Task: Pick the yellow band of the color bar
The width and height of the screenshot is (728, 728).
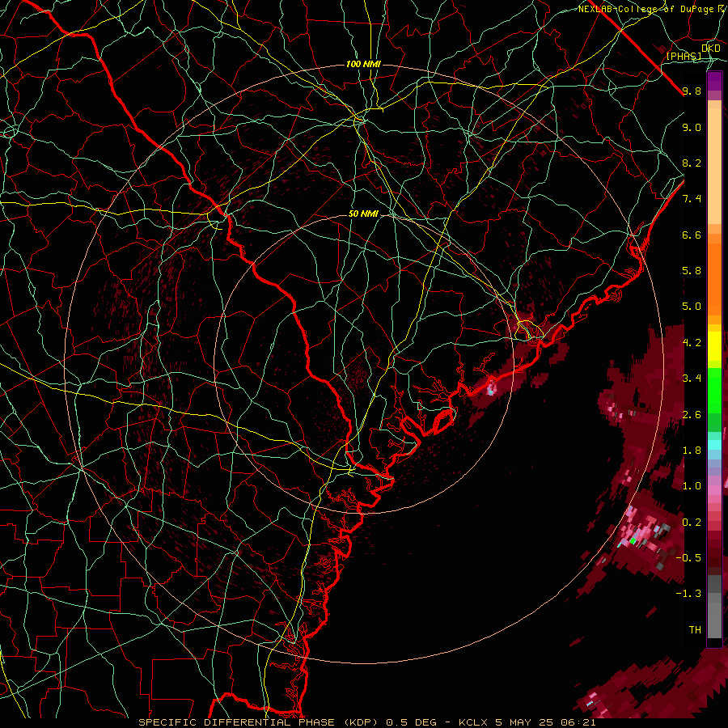Action: click(x=714, y=346)
